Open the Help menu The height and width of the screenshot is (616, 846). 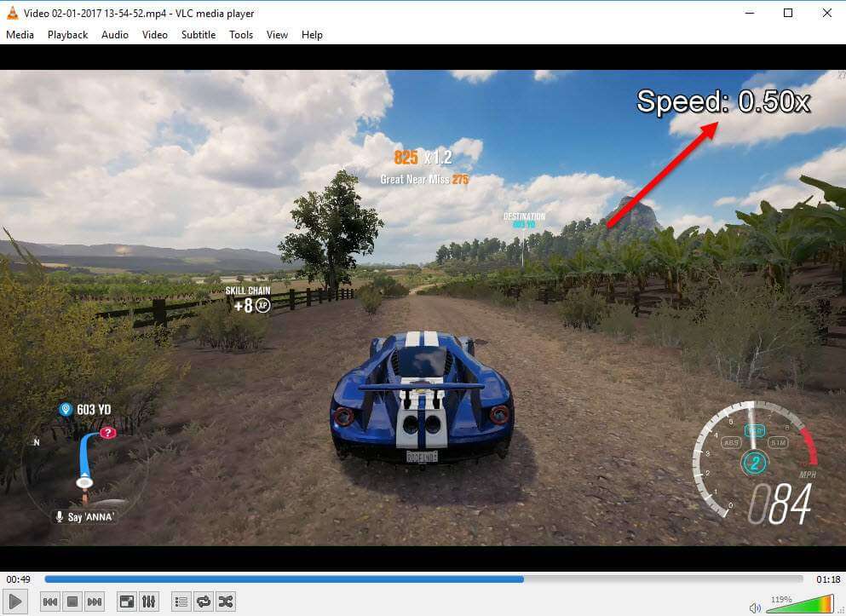point(312,35)
